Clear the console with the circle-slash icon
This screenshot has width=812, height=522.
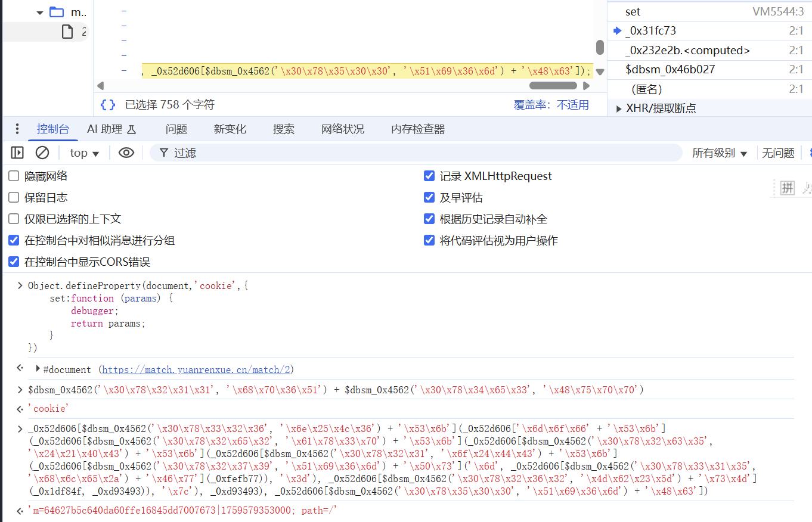pos(42,153)
